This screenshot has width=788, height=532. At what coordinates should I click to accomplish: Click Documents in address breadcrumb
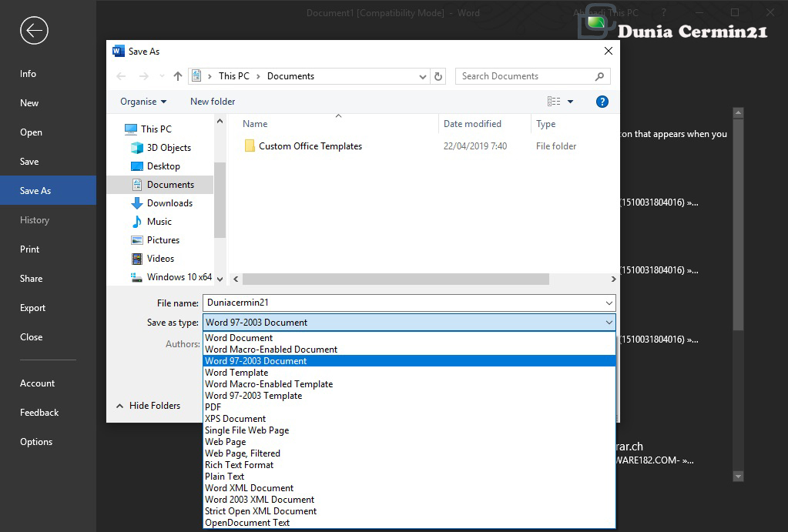pos(290,76)
